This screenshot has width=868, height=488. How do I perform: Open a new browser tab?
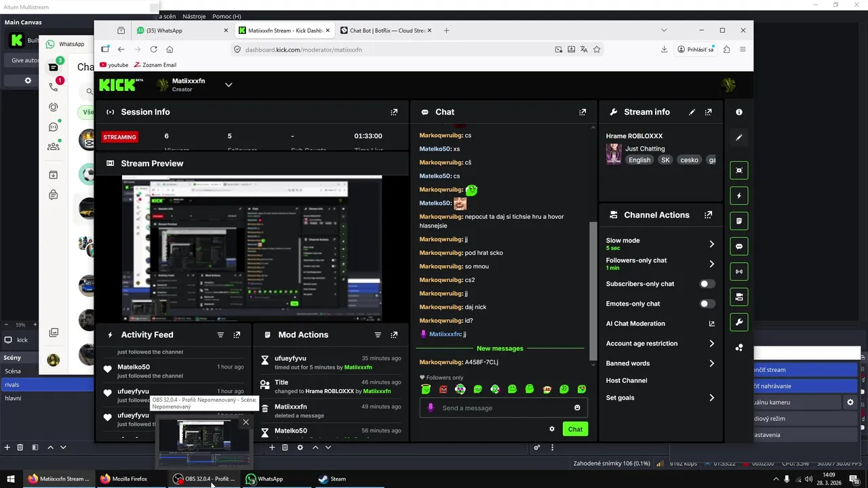[x=446, y=30]
